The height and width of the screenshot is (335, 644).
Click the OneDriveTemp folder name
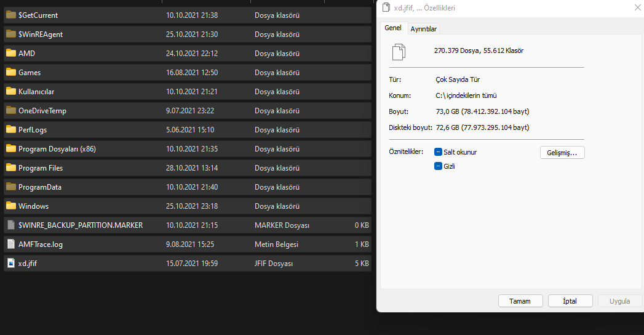[42, 110]
